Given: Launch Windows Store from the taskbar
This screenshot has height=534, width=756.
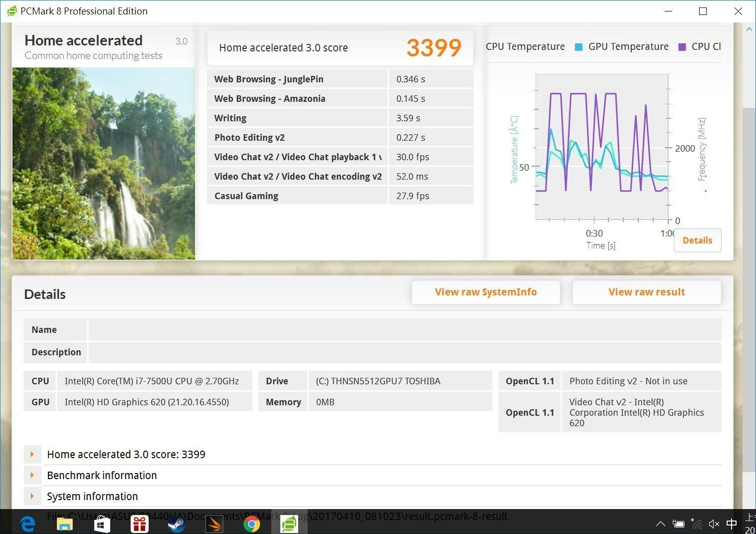Looking at the screenshot, I should pos(102,524).
